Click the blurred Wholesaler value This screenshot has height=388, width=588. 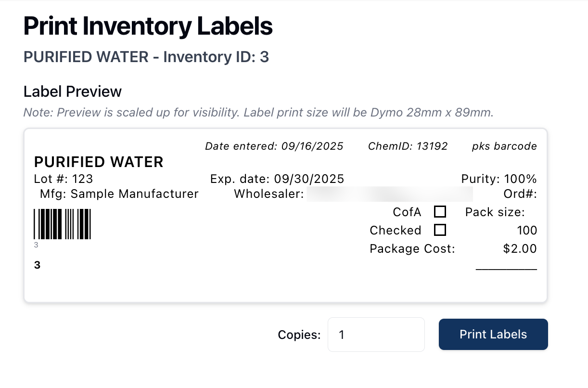click(x=390, y=194)
